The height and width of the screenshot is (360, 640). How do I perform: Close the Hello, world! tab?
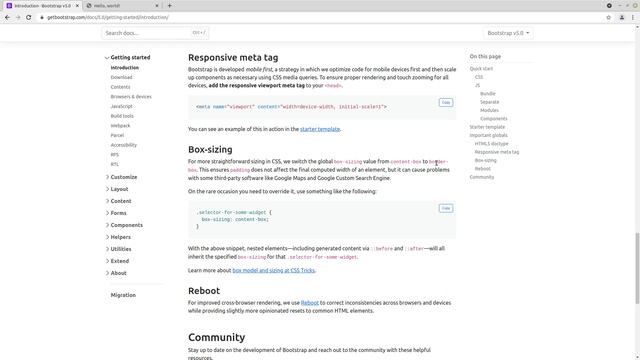[x=157, y=6]
